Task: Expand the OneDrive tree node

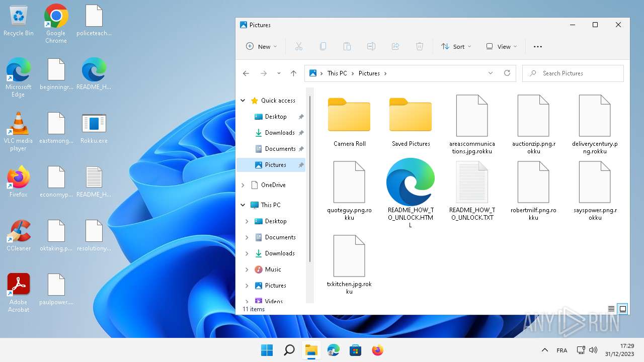Action: click(x=243, y=185)
